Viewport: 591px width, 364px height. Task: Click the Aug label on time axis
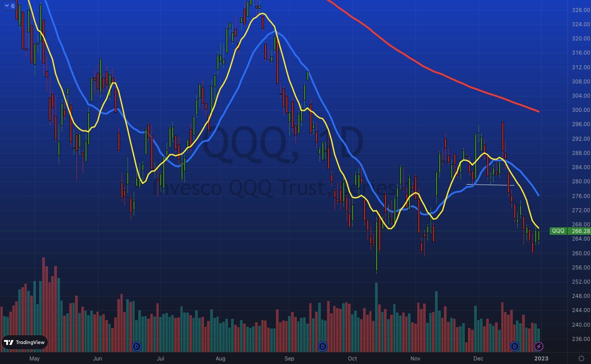point(220,358)
